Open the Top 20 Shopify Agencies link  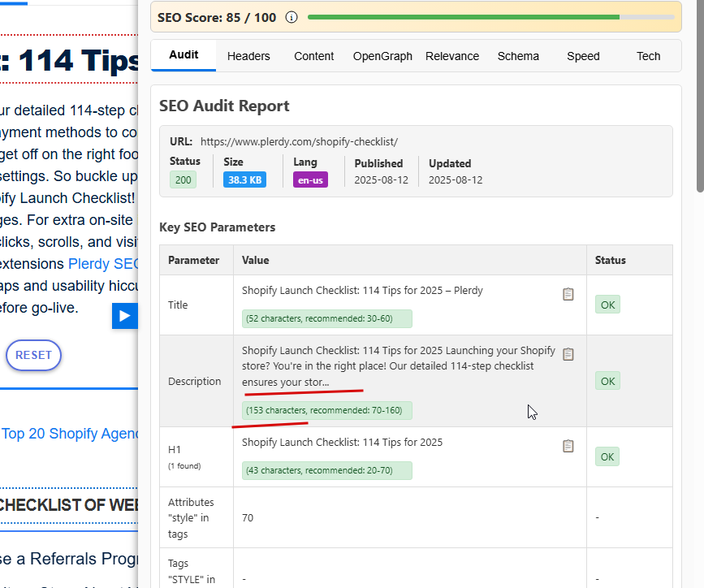point(70,434)
